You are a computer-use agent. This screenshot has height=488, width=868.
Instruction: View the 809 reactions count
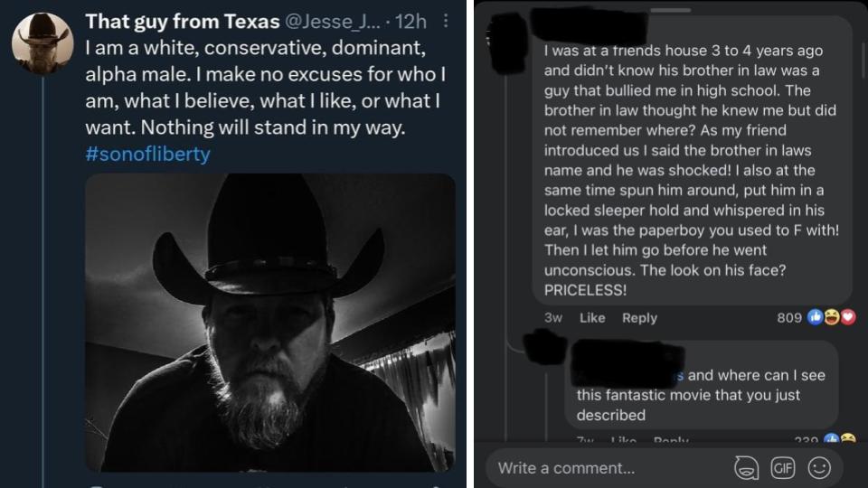tap(789, 318)
